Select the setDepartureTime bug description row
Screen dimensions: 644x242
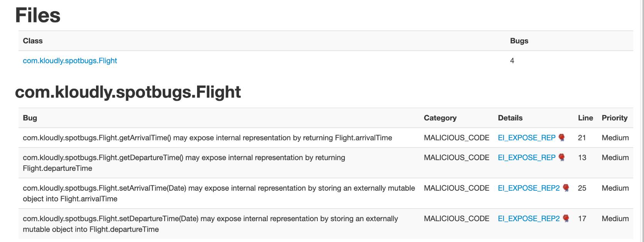tap(326, 224)
